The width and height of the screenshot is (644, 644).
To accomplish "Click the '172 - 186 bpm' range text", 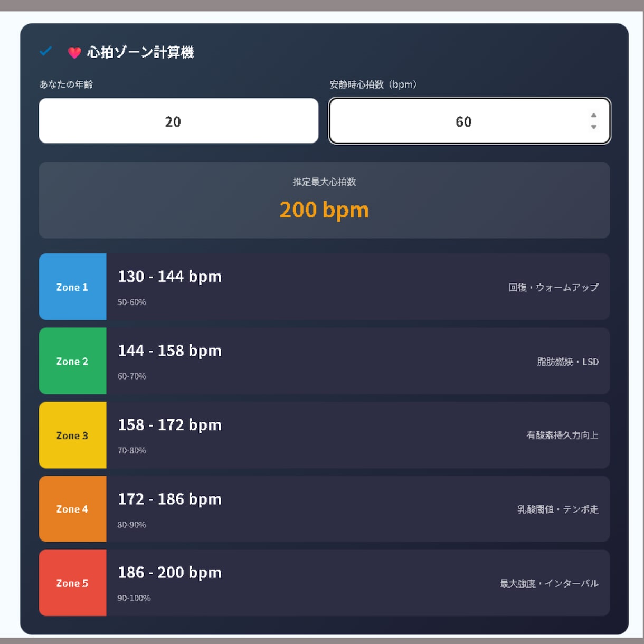I will pyautogui.click(x=169, y=499).
